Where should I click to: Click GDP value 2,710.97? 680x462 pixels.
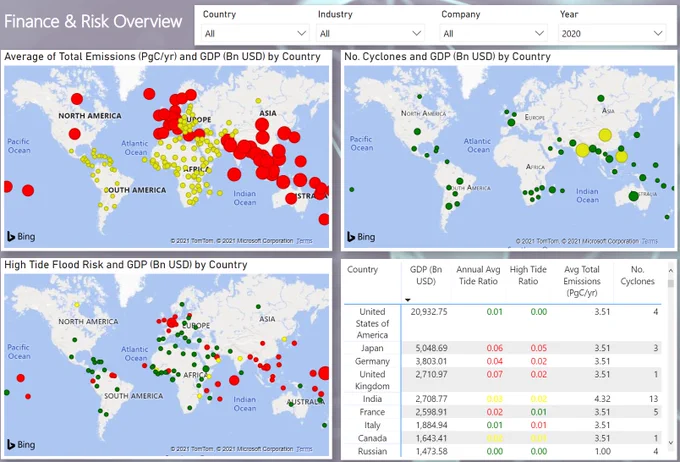pos(431,374)
